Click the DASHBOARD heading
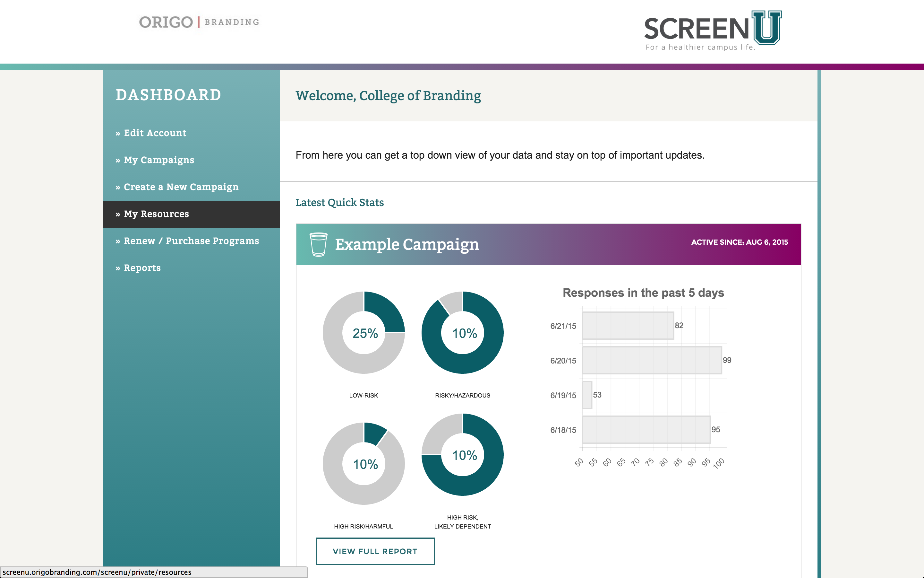This screenshot has height=578, width=924. (168, 95)
